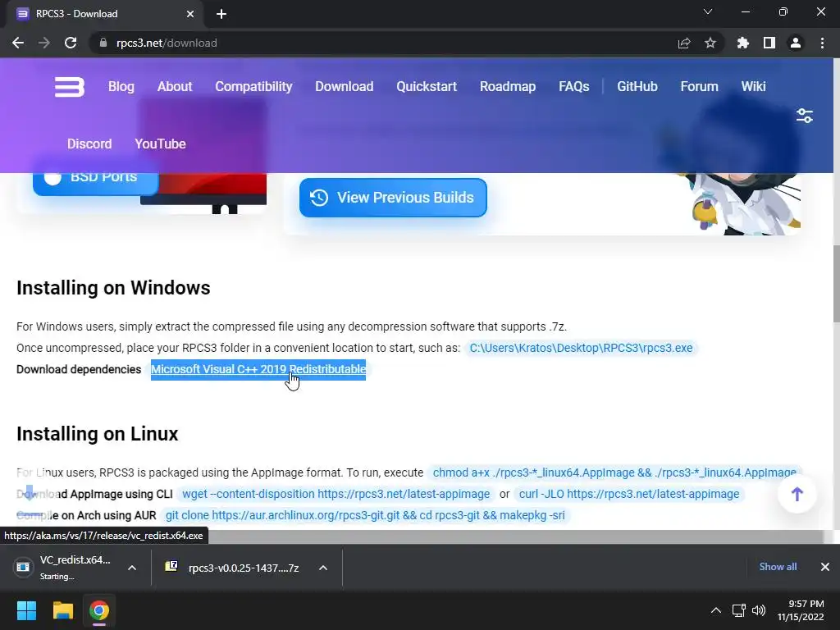The height and width of the screenshot is (630, 840).
Task: Open the site settings sliders icon
Action: click(804, 116)
